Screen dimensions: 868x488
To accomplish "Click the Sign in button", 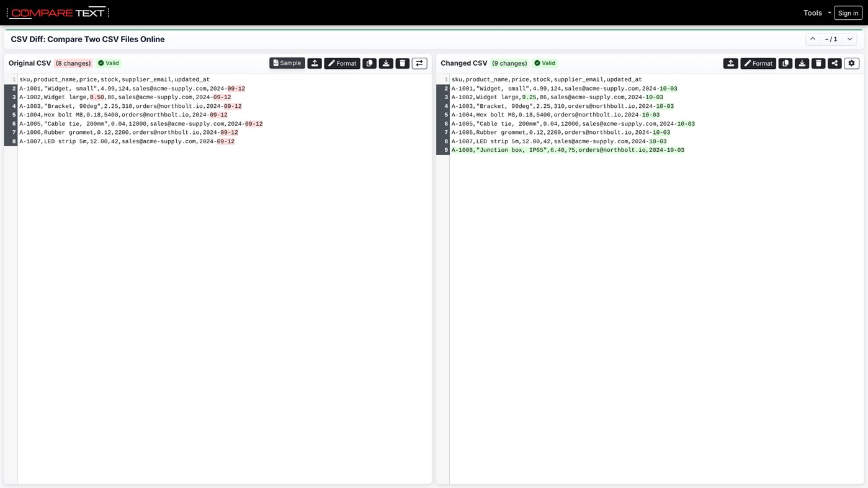I will tap(848, 13).
